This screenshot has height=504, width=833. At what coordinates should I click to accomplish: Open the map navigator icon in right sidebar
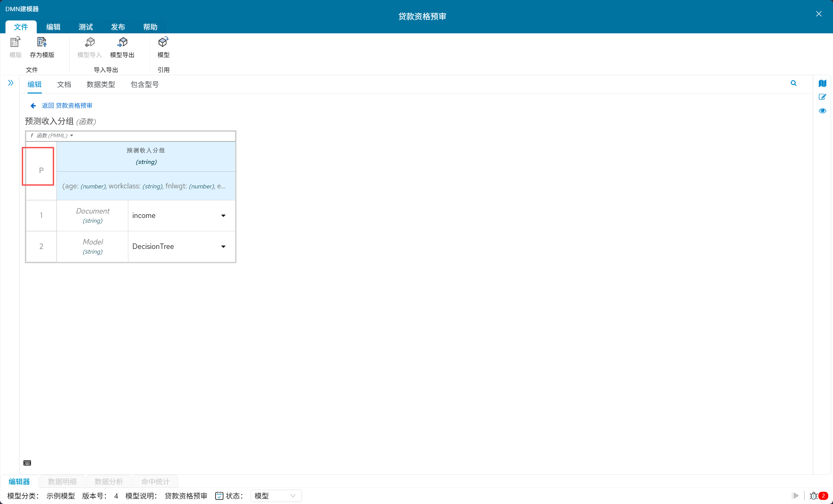tap(822, 83)
